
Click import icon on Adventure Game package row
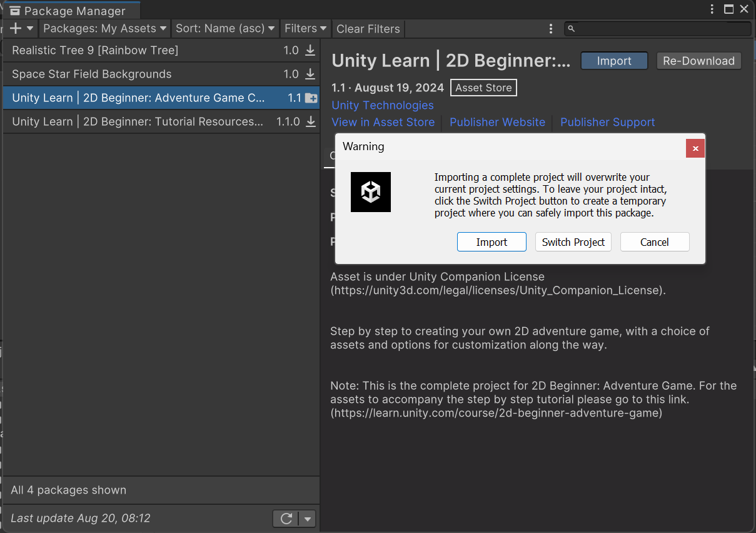pos(311,98)
